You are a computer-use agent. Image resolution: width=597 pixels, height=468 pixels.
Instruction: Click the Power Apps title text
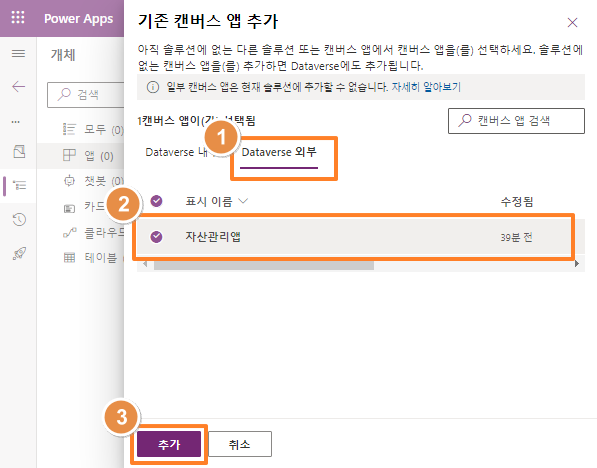78,19
